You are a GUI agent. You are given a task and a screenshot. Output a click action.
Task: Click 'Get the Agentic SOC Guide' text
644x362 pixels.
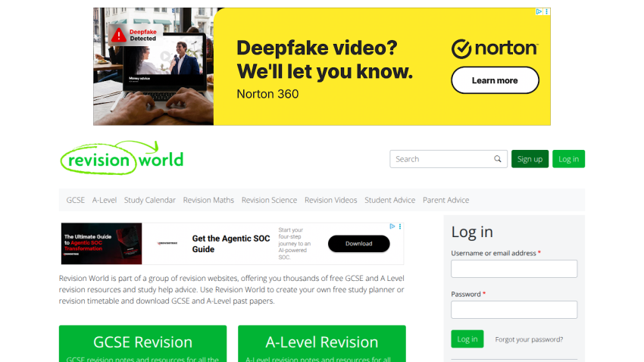231,244
